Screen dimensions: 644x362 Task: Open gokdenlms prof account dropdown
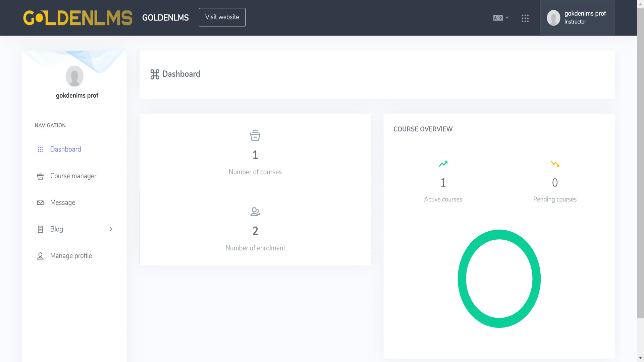coord(578,17)
